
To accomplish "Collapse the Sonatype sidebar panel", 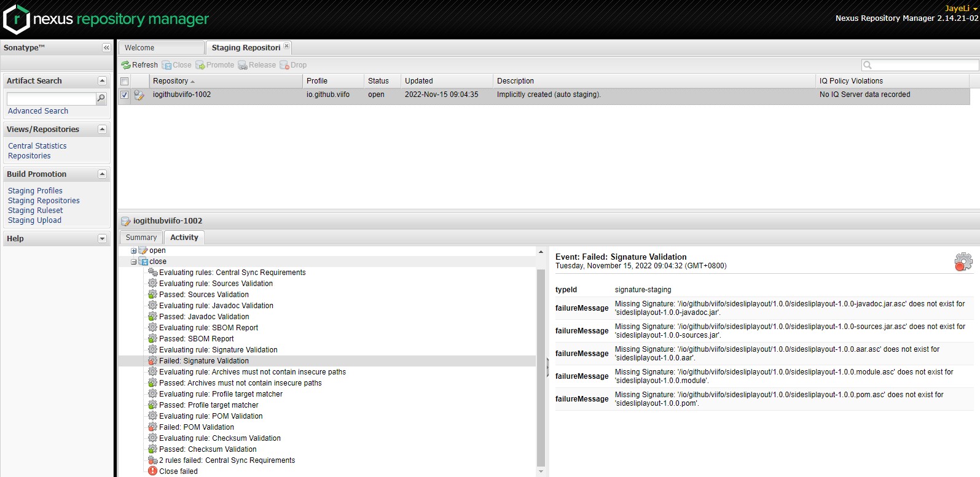I will [106, 48].
